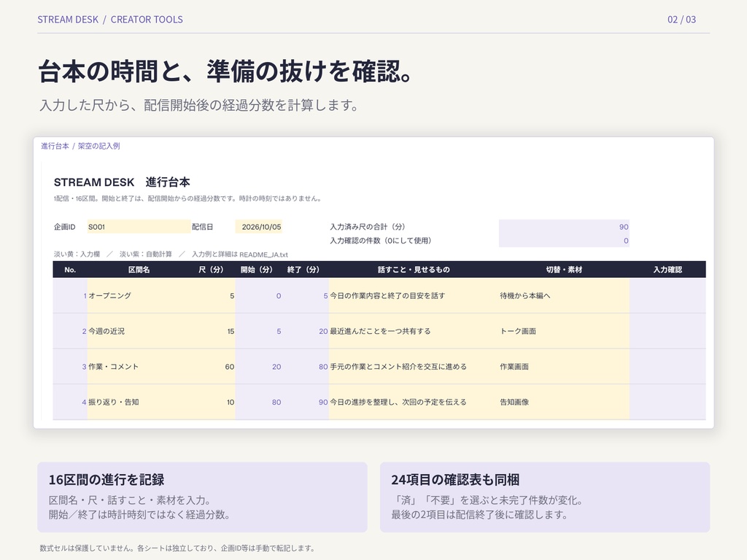Select the 振り返り・告知 cell in row 4

coord(139,402)
